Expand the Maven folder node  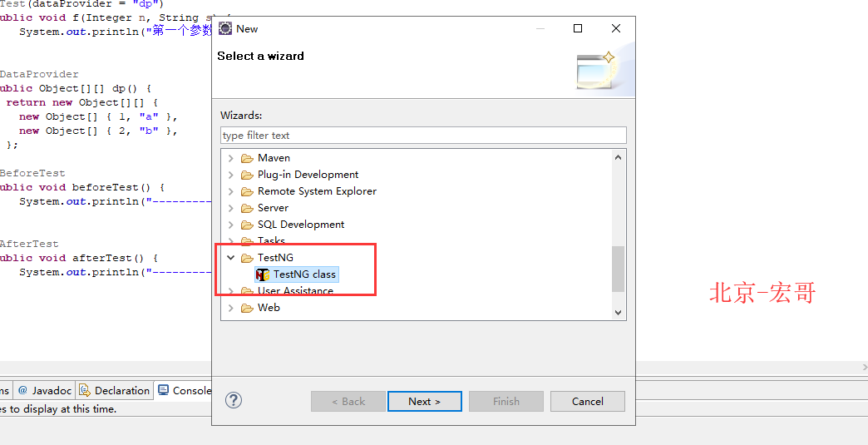231,158
